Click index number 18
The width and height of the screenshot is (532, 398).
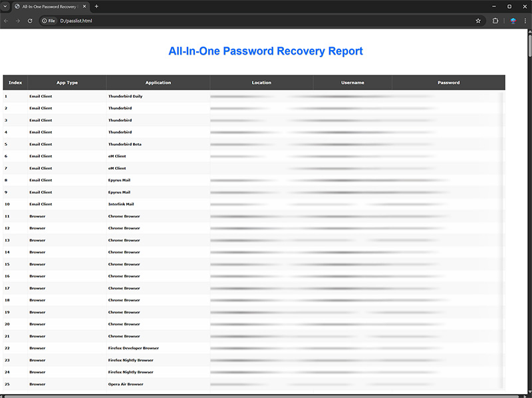pos(7,300)
